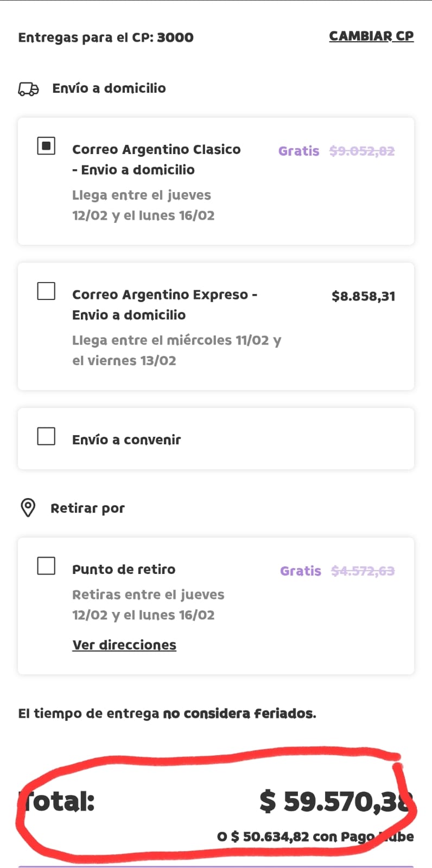This screenshot has width=432, height=868.
Task: Click the crossed-out $9.052,82 price
Action: [362, 151]
